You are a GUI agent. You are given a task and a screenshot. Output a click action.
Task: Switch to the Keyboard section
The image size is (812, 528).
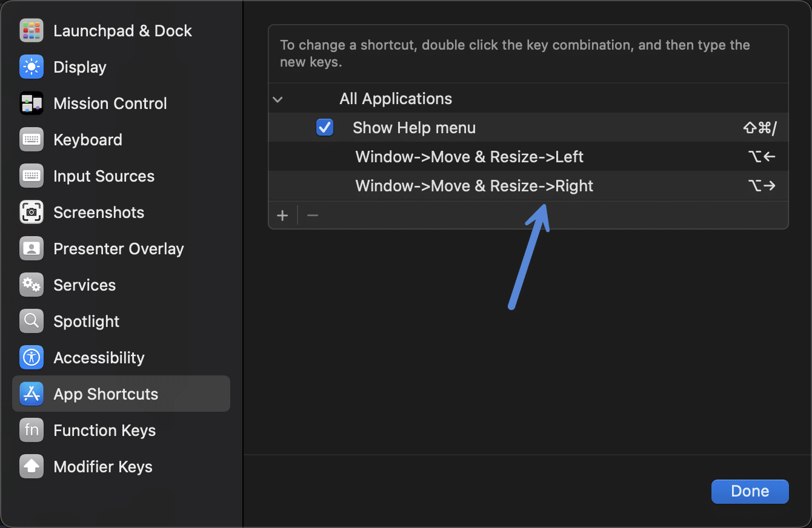click(x=88, y=139)
